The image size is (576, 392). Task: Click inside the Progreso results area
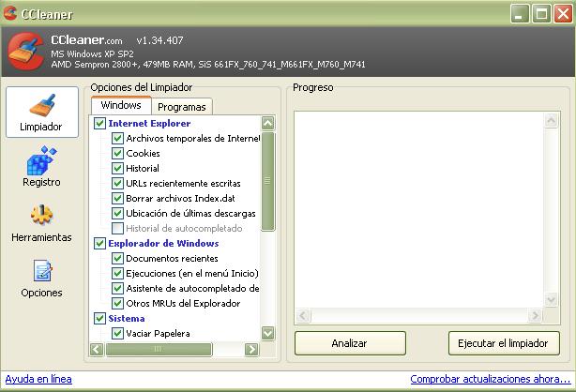point(418,210)
